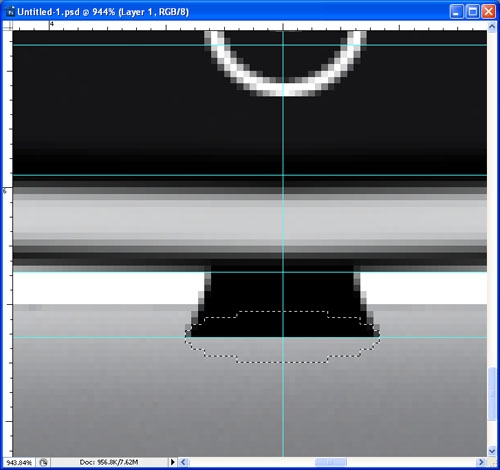Viewport: 500px width, 470px height.
Task: Click the ruler origin corner box
Action: pos(8,26)
